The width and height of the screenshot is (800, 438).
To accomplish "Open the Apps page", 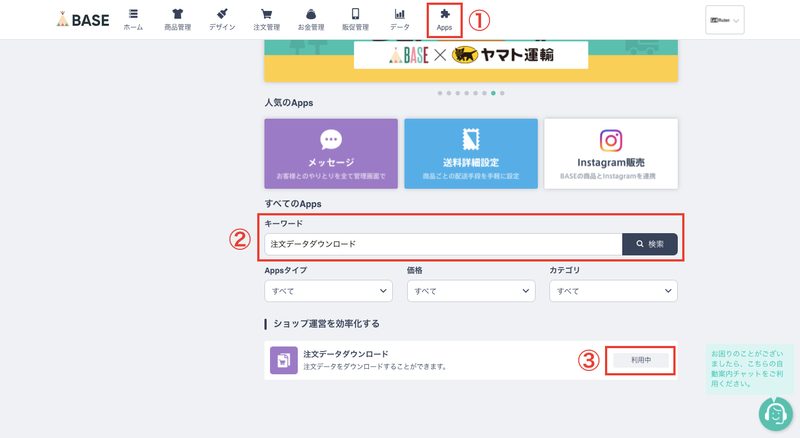I will [444, 20].
